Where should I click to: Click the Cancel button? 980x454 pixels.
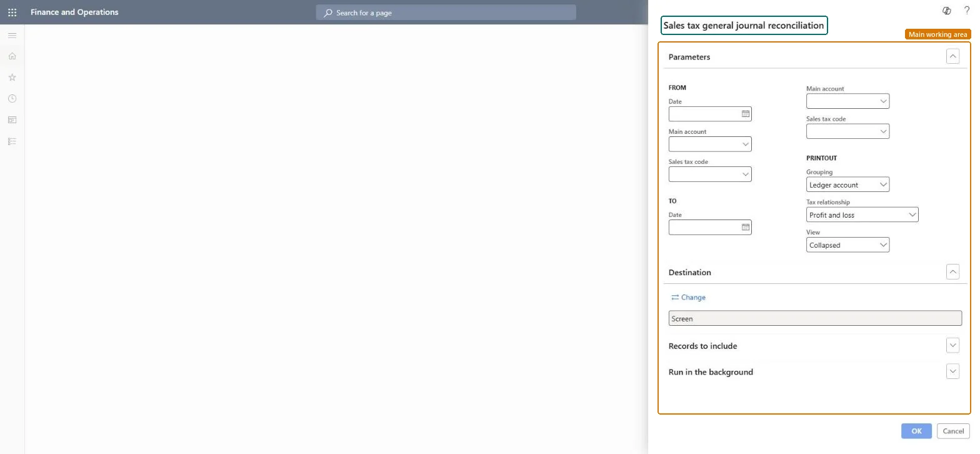pyautogui.click(x=953, y=431)
